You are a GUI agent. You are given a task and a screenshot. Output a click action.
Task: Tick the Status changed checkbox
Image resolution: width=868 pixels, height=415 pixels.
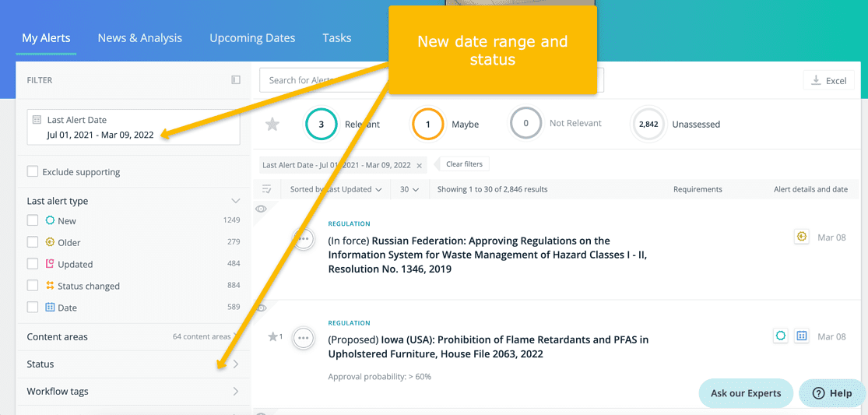tap(33, 286)
